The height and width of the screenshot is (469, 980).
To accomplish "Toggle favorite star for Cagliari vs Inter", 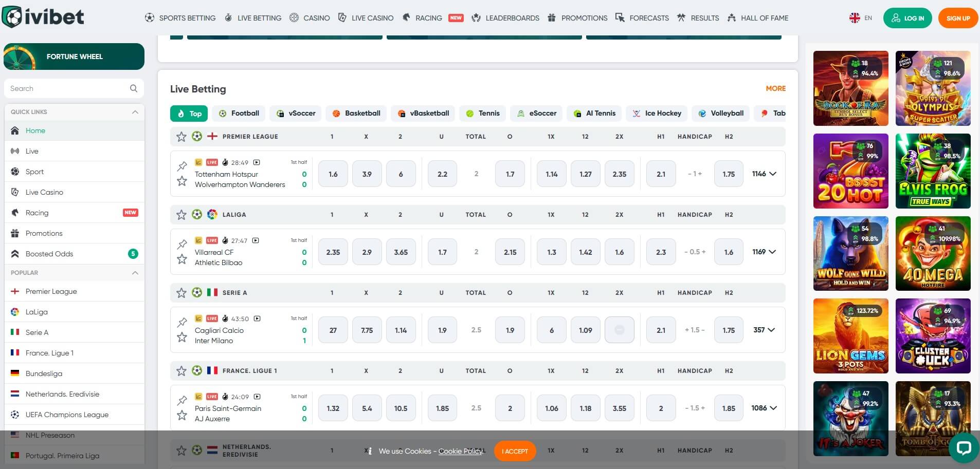I will (x=182, y=337).
